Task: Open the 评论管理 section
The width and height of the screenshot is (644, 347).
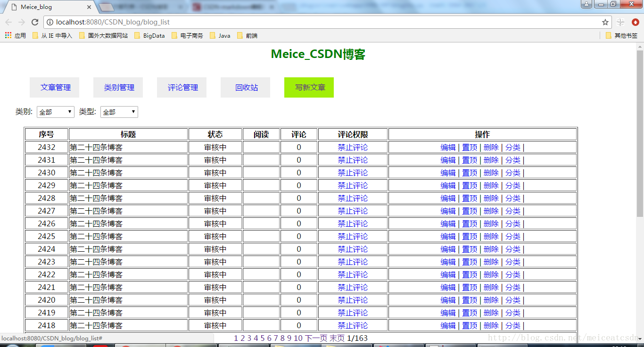Action: click(x=182, y=87)
